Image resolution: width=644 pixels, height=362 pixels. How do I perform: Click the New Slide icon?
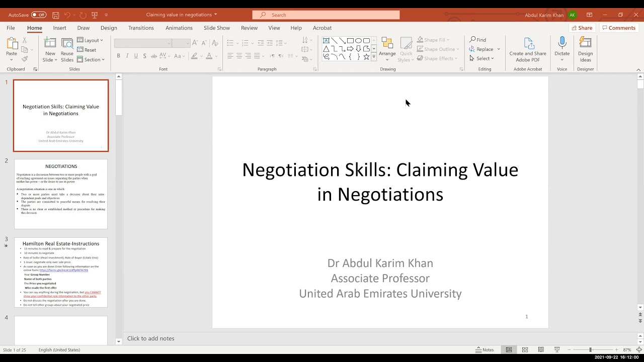point(50,44)
